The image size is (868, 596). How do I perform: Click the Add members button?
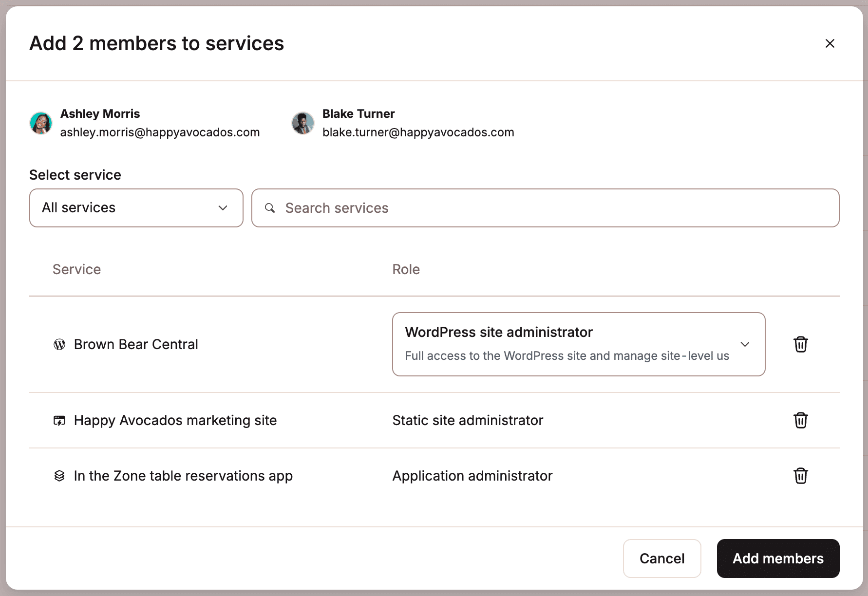pyautogui.click(x=778, y=559)
